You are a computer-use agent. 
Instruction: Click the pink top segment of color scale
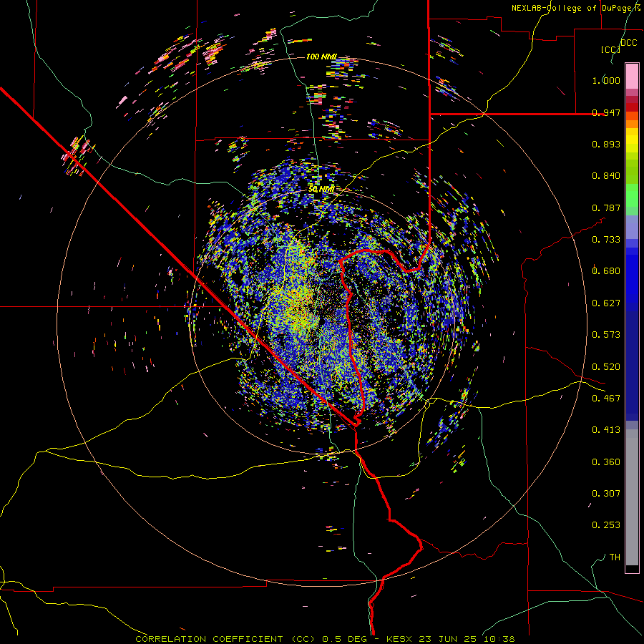(x=632, y=76)
